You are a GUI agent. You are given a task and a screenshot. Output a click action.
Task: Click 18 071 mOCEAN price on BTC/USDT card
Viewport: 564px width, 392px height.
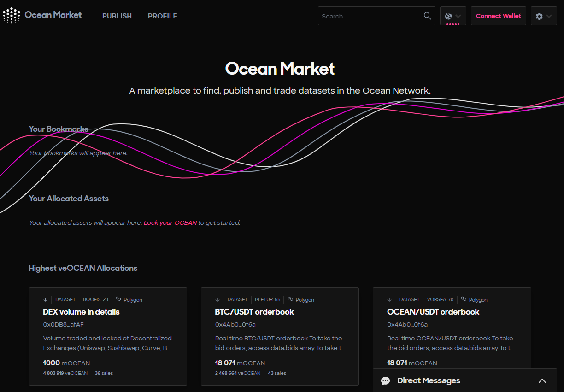point(240,363)
